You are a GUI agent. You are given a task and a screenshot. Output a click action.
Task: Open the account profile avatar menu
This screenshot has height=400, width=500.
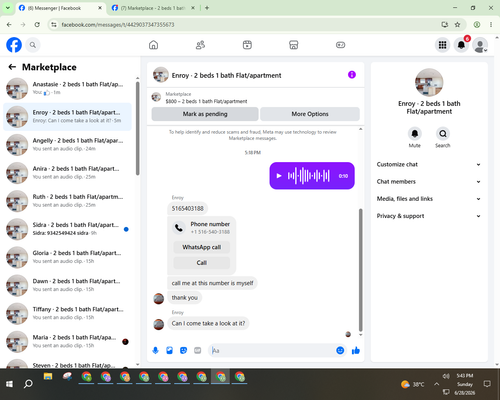pos(480,45)
